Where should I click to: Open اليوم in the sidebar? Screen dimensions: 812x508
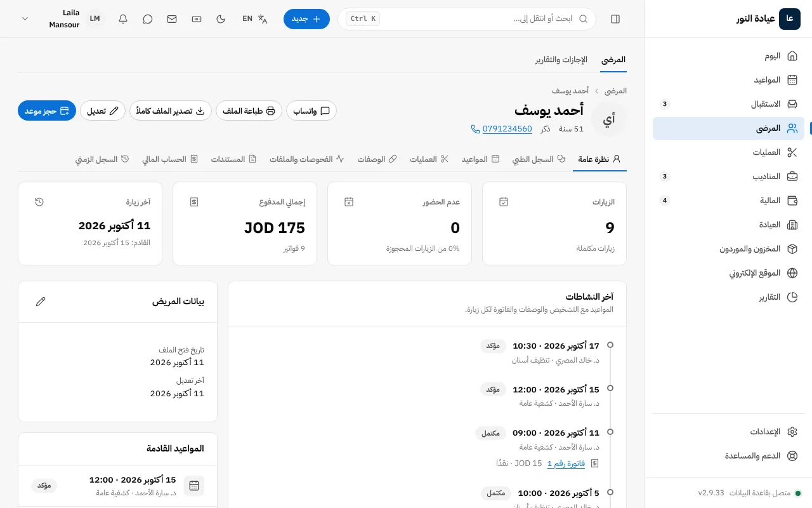point(728,56)
